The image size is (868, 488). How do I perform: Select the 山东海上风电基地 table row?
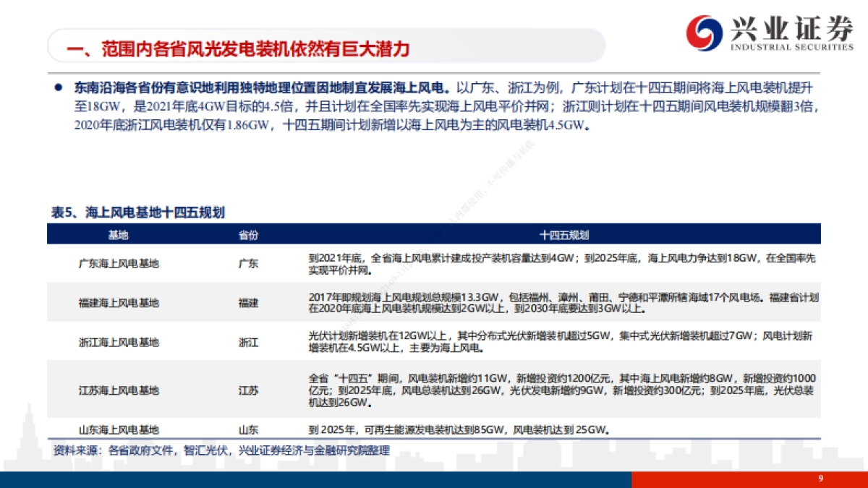click(434, 429)
